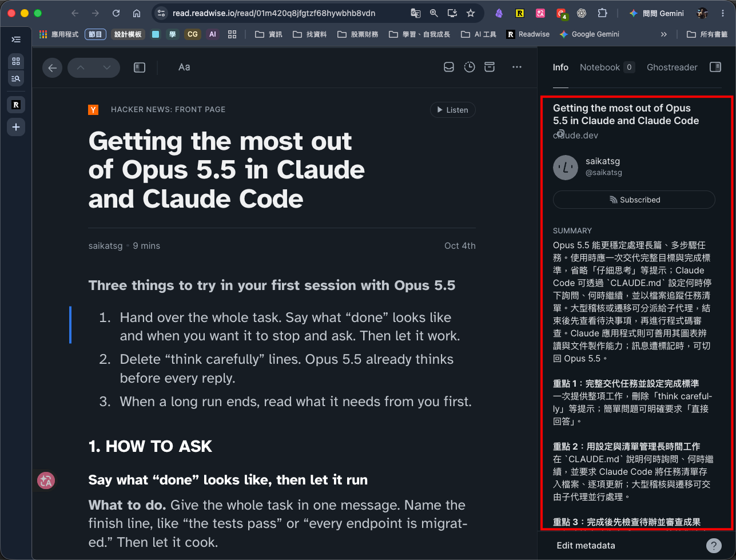Image resolution: width=736 pixels, height=560 pixels.
Task: Go back with Readwise back arrow
Action: click(x=52, y=68)
